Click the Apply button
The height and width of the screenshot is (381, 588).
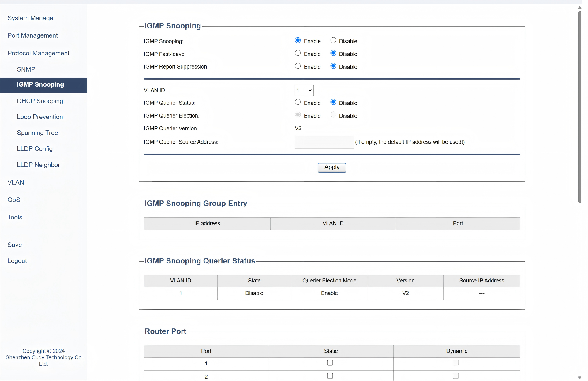tap(331, 167)
